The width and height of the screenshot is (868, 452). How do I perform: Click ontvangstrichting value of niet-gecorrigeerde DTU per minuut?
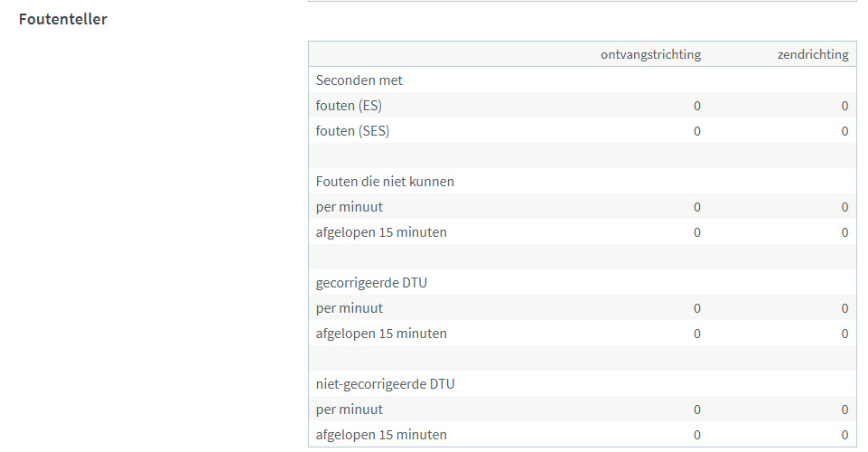point(697,410)
